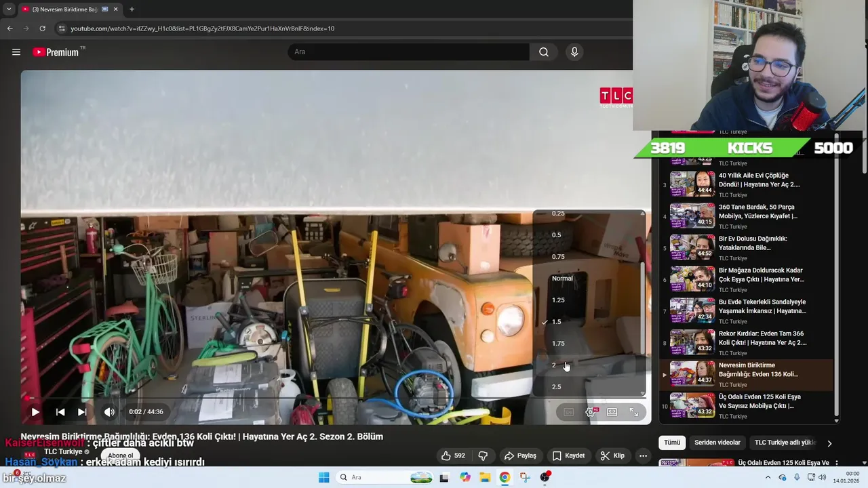Create a clip with Klip
Image resolution: width=868 pixels, height=488 pixels.
click(x=612, y=455)
